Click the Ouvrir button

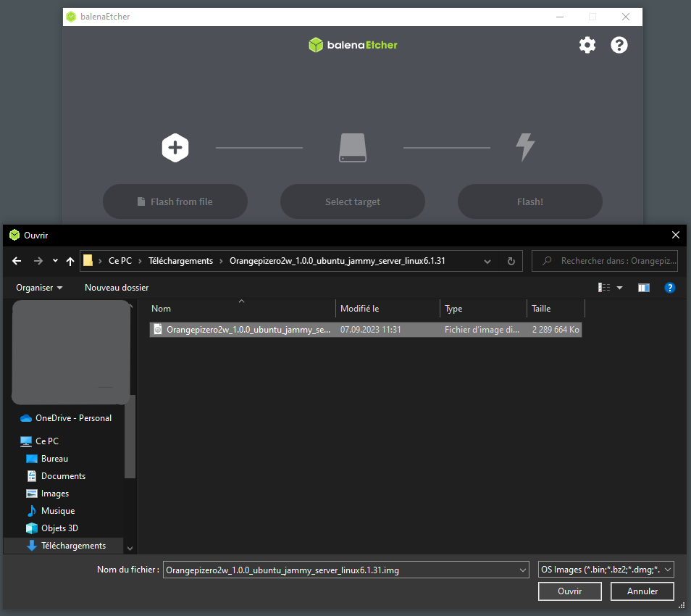click(570, 591)
